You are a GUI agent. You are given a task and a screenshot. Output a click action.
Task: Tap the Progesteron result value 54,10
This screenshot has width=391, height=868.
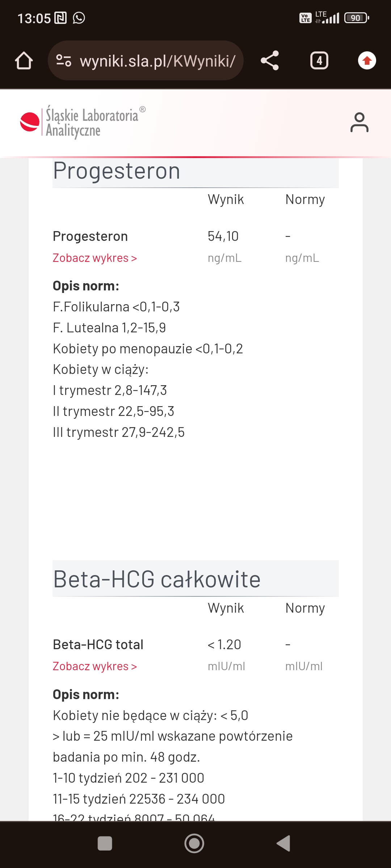pyautogui.click(x=223, y=236)
